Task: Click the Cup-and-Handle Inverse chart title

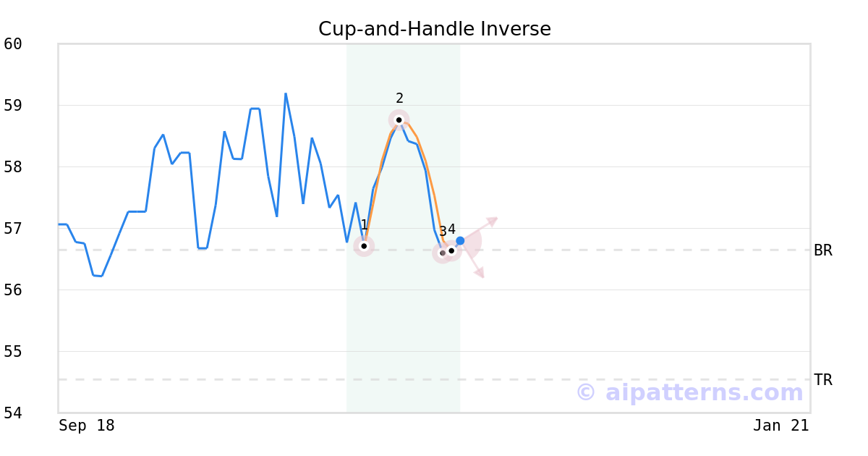Action: 434,29
